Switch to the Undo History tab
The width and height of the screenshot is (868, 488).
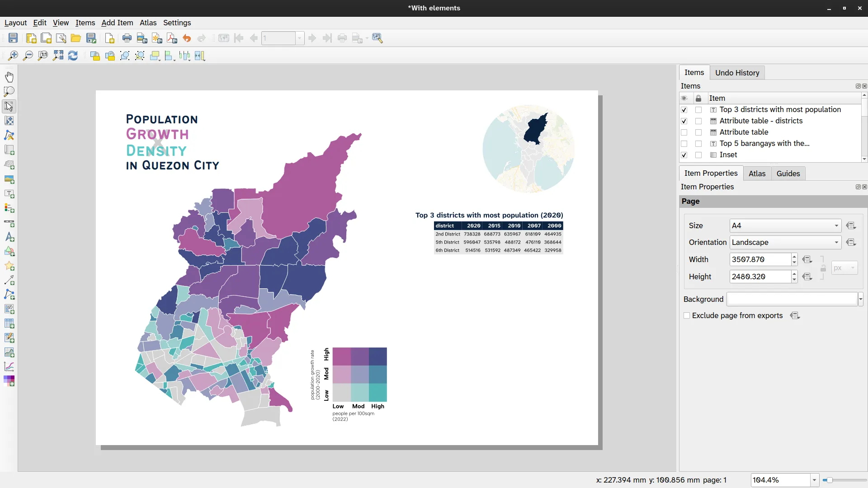(x=737, y=73)
